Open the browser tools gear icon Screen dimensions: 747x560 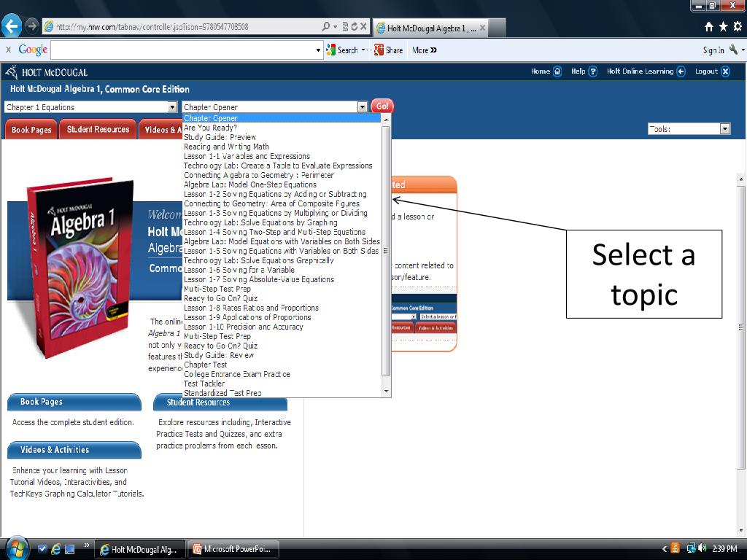pos(738,27)
